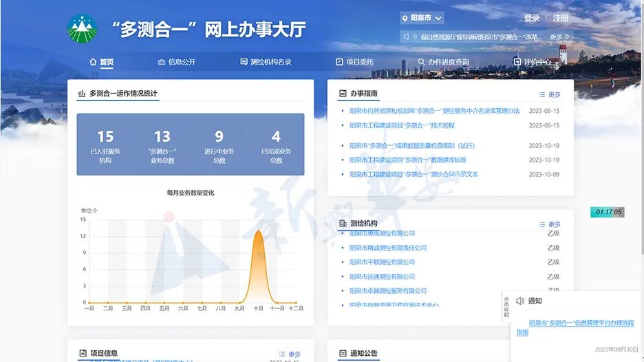The height and width of the screenshot is (362, 644).
Task: Click the speaker icon in 通知 popup
Action: pos(520,301)
